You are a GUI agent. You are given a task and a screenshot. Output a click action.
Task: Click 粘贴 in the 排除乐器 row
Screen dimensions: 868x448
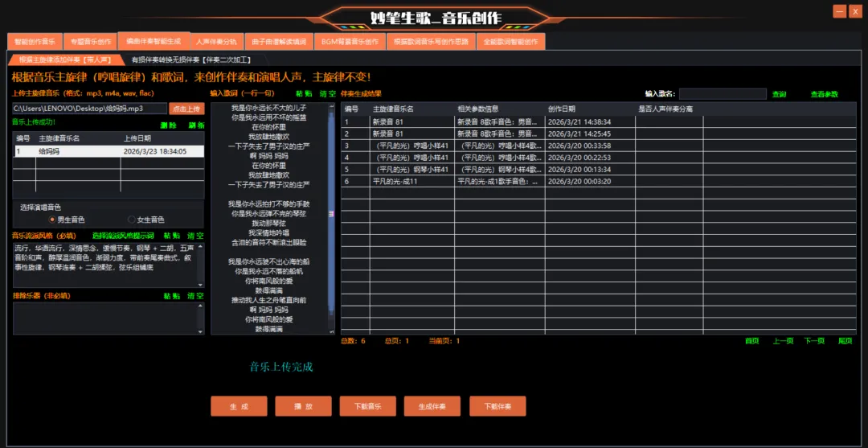[172, 296]
